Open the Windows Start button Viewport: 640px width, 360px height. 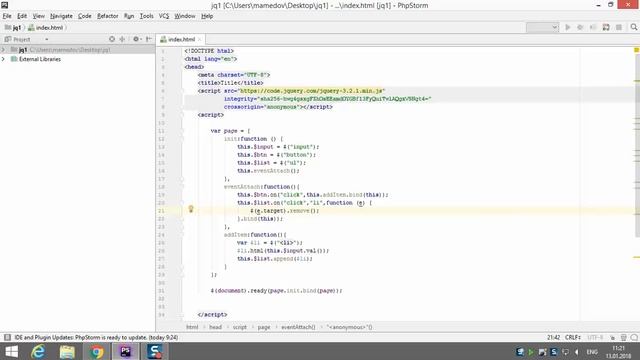click(11, 351)
